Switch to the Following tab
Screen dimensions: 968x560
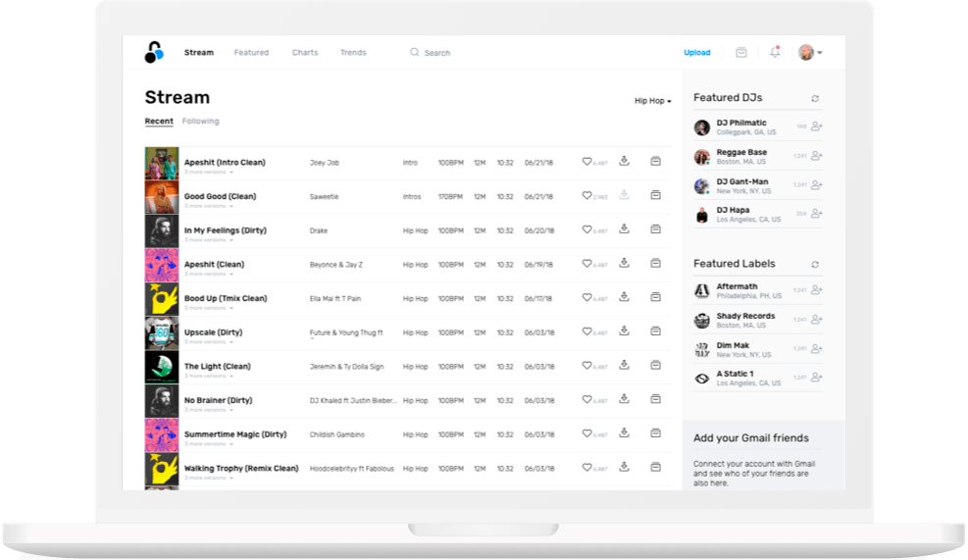coord(200,122)
